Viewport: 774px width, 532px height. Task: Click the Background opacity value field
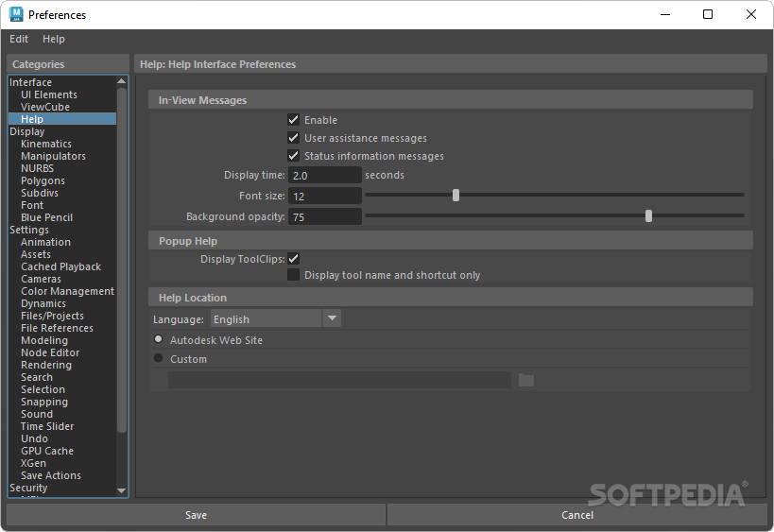pyautogui.click(x=325, y=216)
